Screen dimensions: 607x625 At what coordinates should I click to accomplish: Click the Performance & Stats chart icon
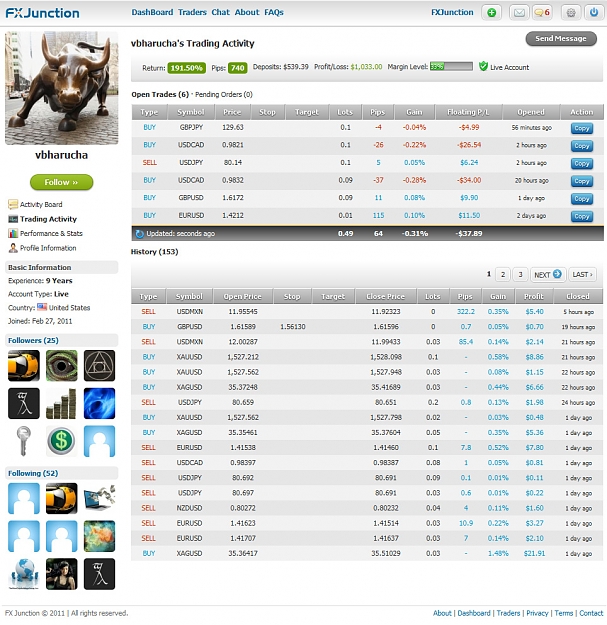13,234
